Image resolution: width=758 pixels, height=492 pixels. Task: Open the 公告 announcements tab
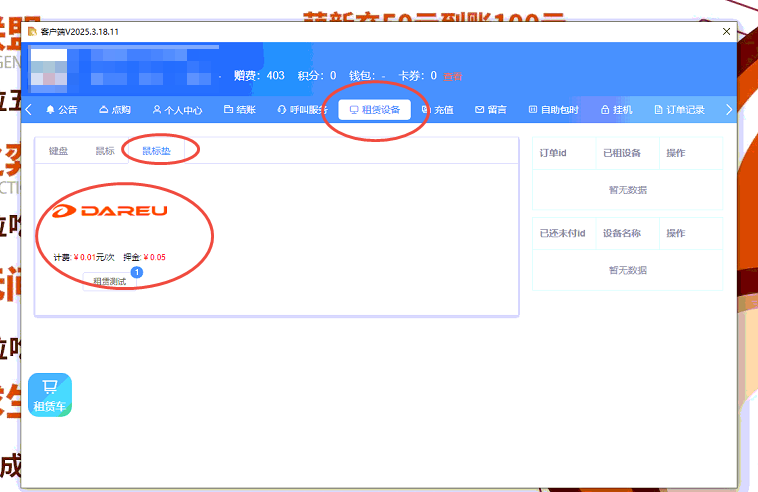61,110
